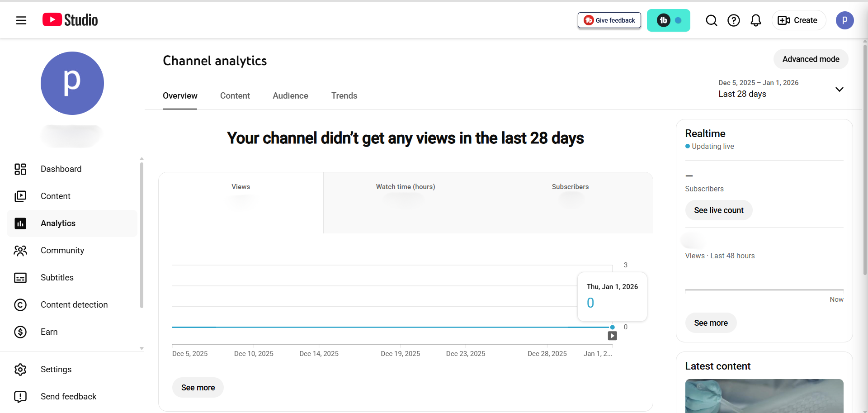Click the Give feedback button
This screenshot has width=868, height=413.
[609, 20]
